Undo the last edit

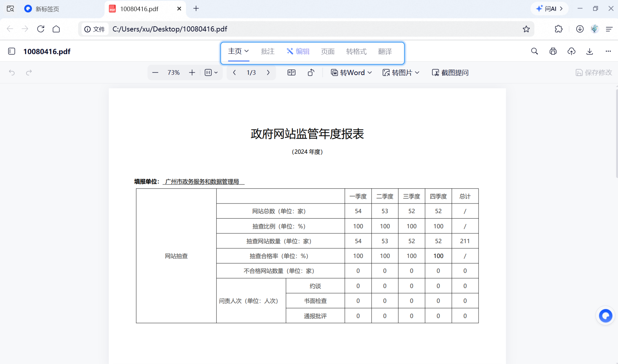click(11, 73)
